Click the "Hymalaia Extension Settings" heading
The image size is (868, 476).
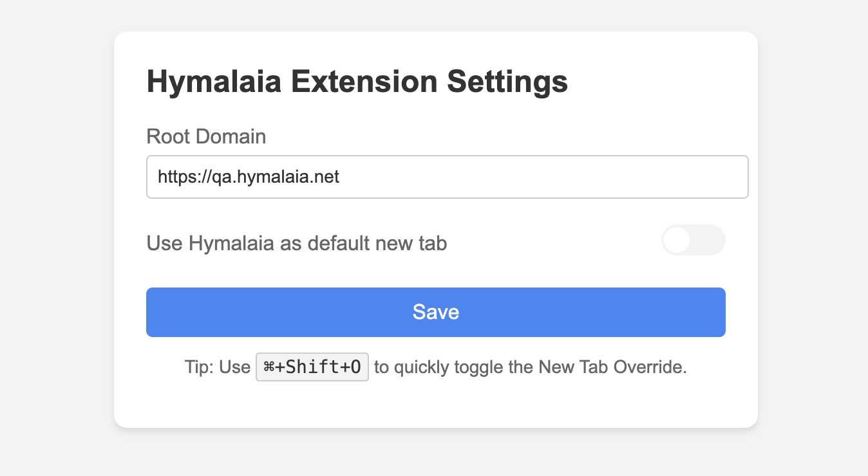pyautogui.click(x=357, y=82)
